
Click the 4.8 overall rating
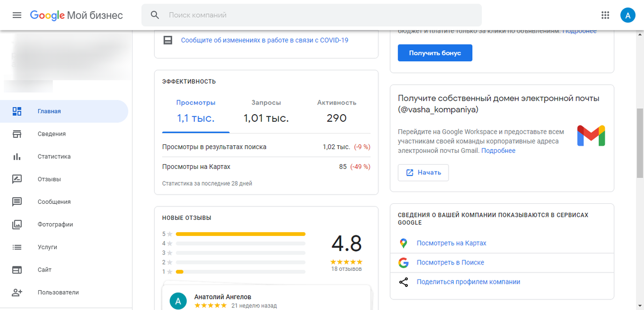tap(346, 243)
